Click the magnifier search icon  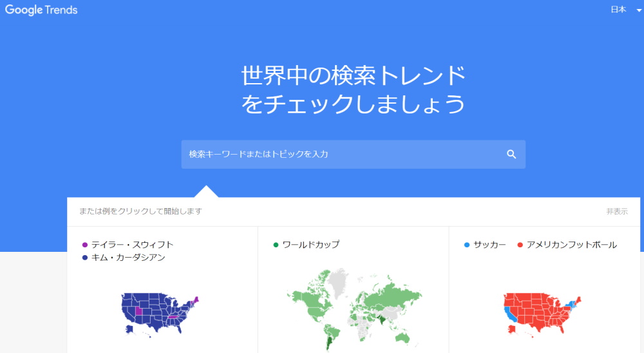click(x=511, y=154)
